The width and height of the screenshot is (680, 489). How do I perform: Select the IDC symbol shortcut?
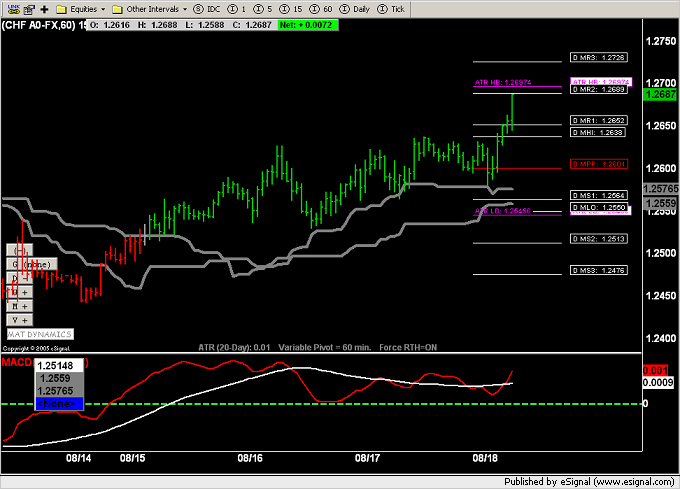(x=207, y=9)
